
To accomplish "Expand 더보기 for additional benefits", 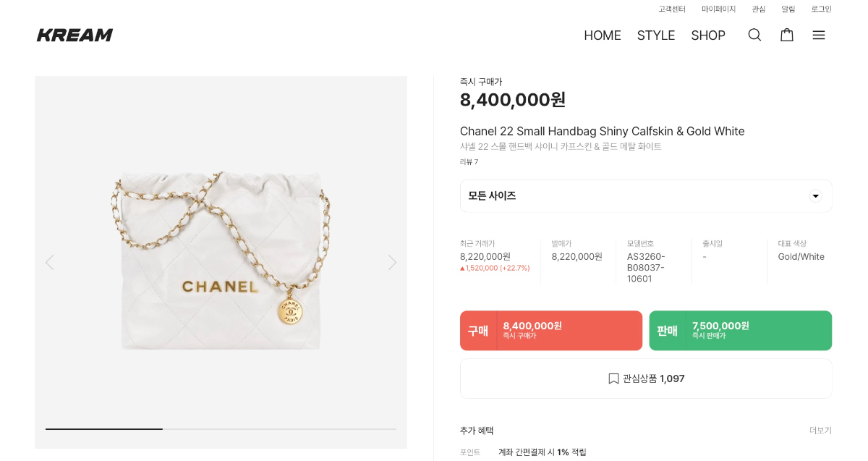I will tap(820, 431).
